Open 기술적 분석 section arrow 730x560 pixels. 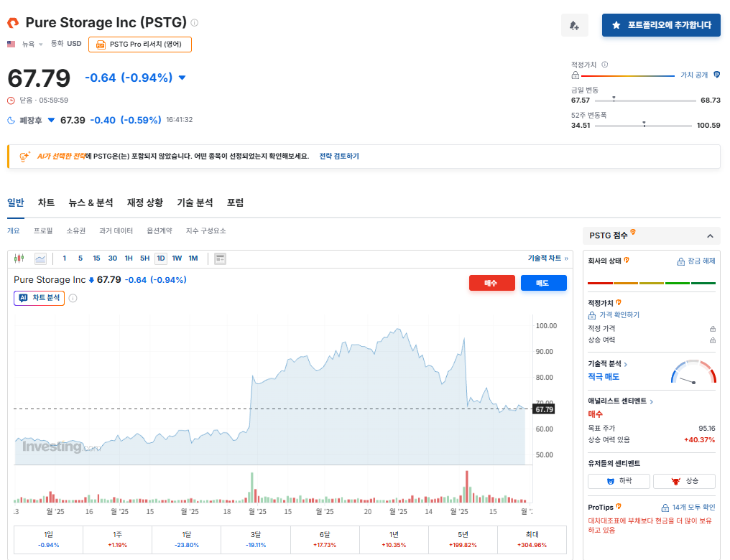(x=625, y=364)
